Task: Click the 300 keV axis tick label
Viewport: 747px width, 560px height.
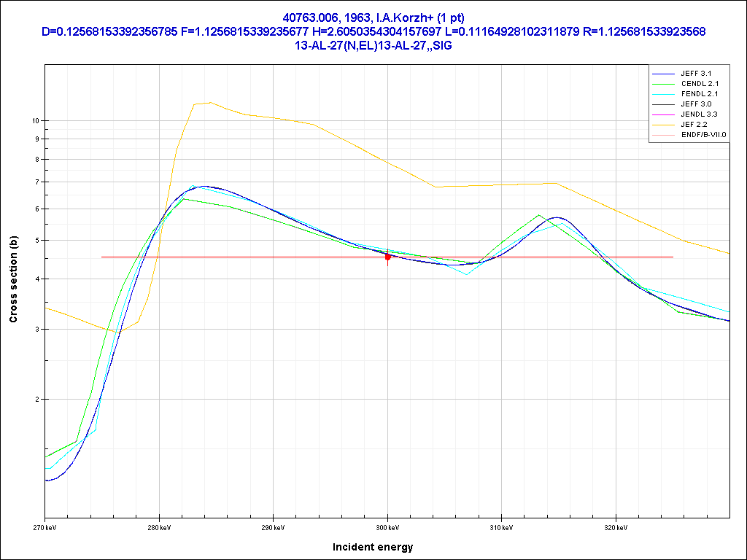Action: click(x=387, y=526)
